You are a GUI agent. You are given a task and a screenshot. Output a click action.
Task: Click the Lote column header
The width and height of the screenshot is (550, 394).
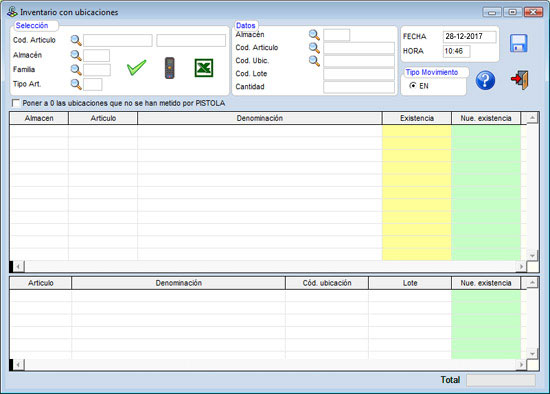click(x=410, y=283)
